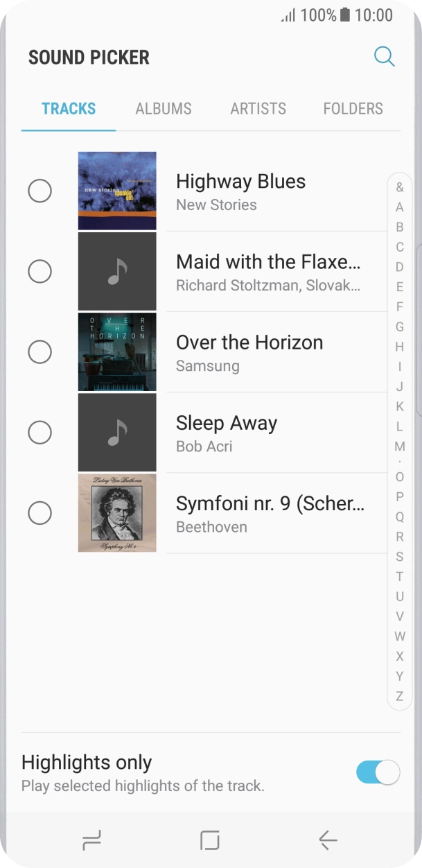Image resolution: width=422 pixels, height=868 pixels.
Task: Tap the music note icon for Maid with the Flaxen
Action: point(117,270)
